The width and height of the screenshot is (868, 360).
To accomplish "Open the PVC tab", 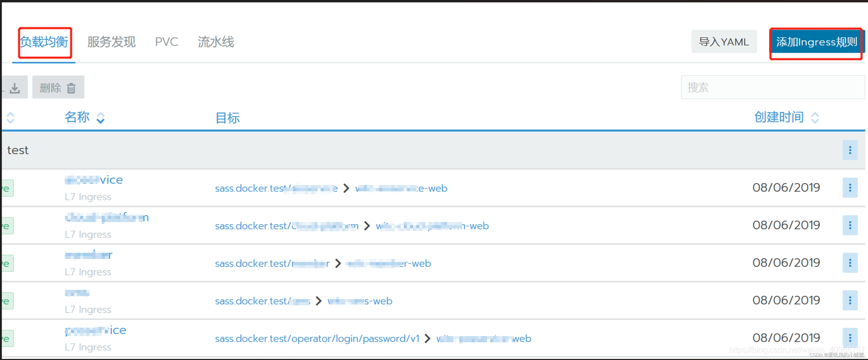I will coord(166,42).
